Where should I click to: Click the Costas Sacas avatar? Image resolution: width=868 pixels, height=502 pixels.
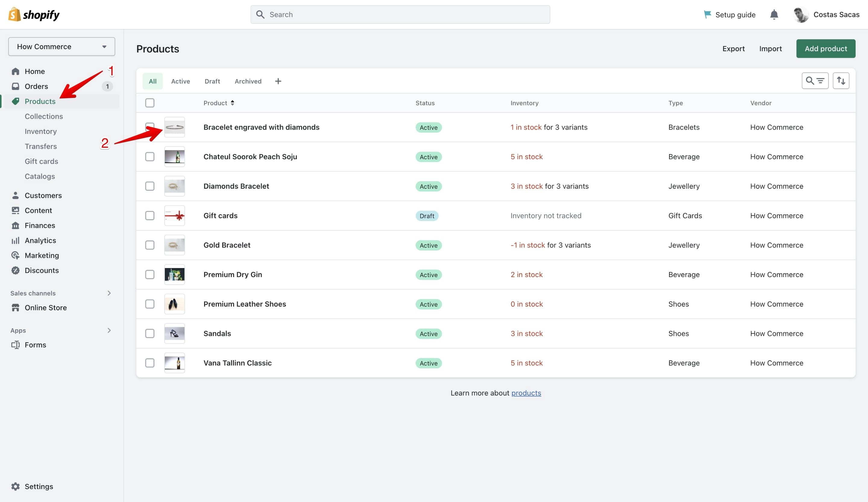[801, 14]
